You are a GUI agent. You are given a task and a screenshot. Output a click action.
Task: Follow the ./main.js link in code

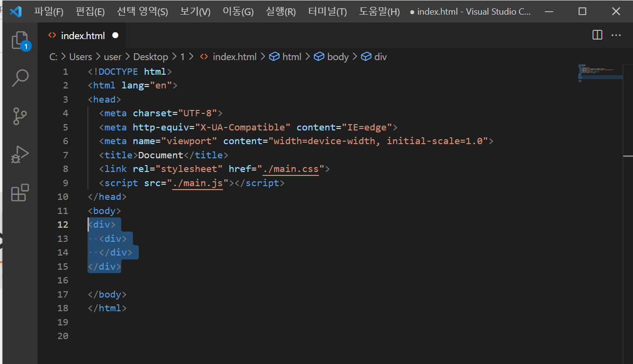coord(197,183)
